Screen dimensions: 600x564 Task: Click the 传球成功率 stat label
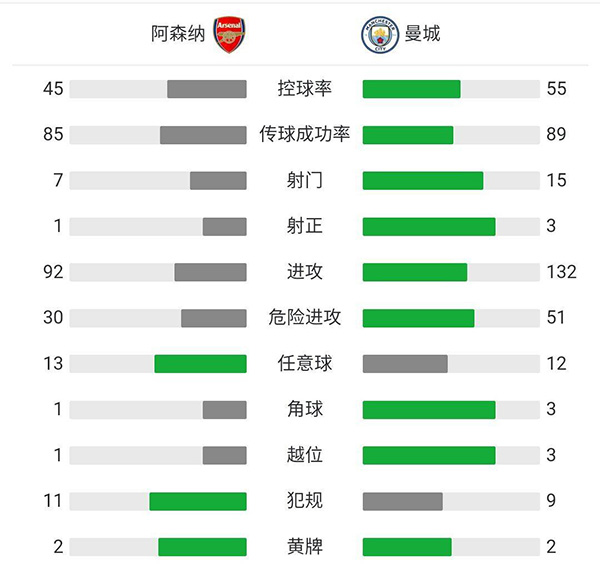(x=304, y=134)
